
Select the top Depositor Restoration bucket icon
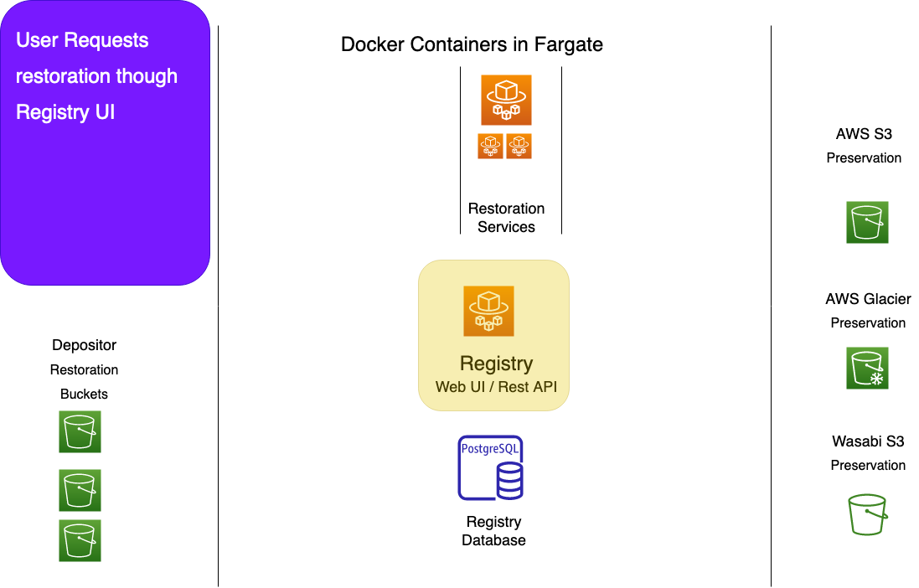[x=80, y=431]
